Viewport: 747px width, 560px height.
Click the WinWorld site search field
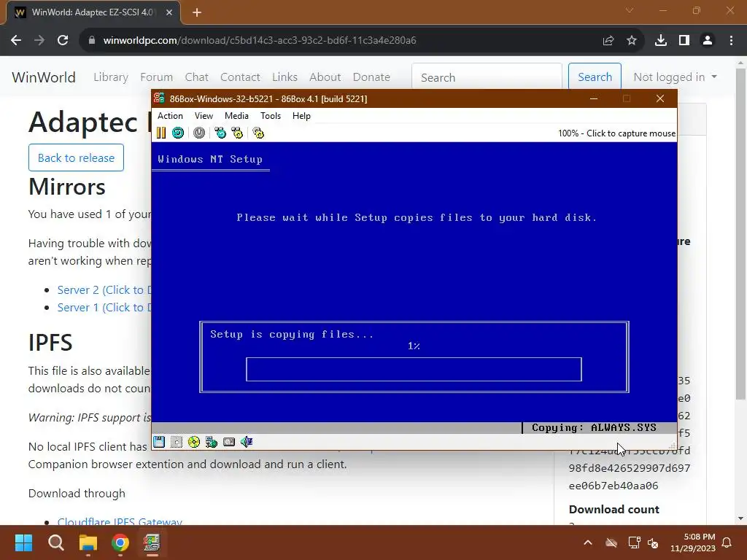click(x=487, y=77)
